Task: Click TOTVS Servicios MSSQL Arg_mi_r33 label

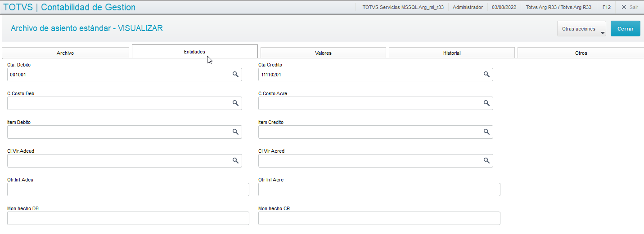Action: (x=403, y=7)
